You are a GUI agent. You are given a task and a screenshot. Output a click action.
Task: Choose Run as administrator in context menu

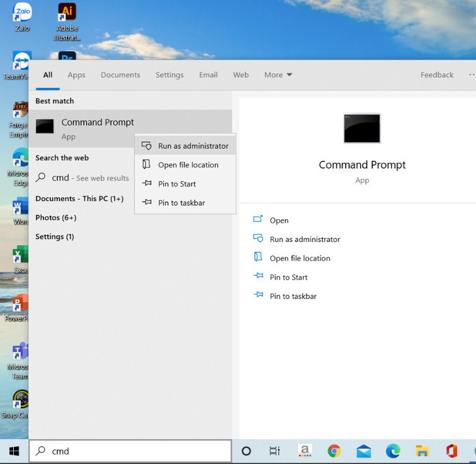pyautogui.click(x=185, y=146)
